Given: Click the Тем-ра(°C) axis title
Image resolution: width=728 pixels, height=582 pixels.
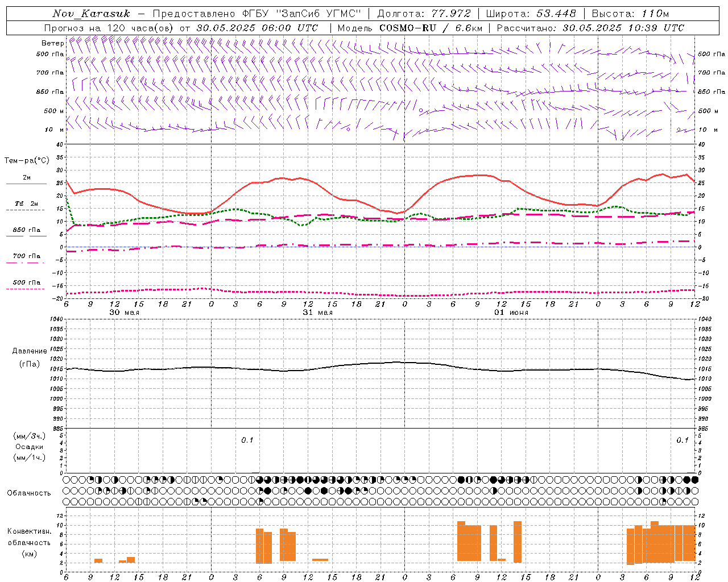Looking at the screenshot, I should 27,161.
